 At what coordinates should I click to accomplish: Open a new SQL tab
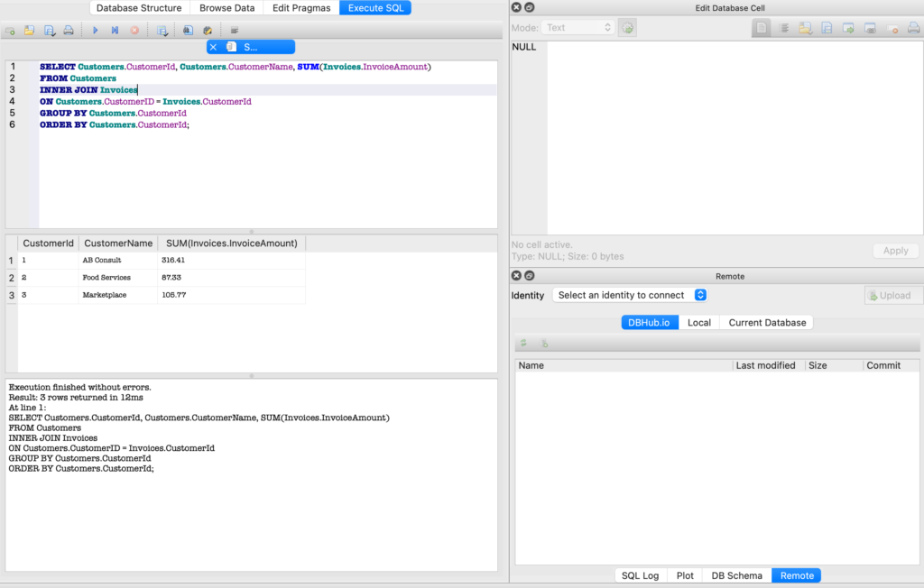pos(10,31)
